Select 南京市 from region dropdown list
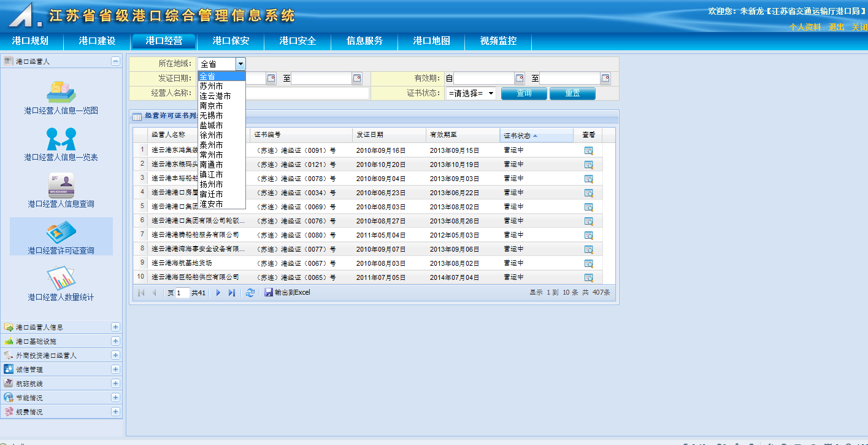The width and height of the screenshot is (868, 445). point(212,106)
